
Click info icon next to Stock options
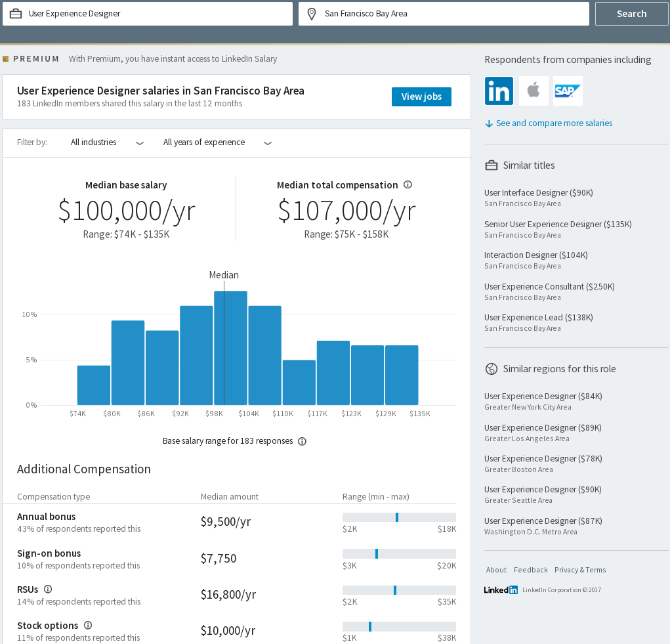88,626
